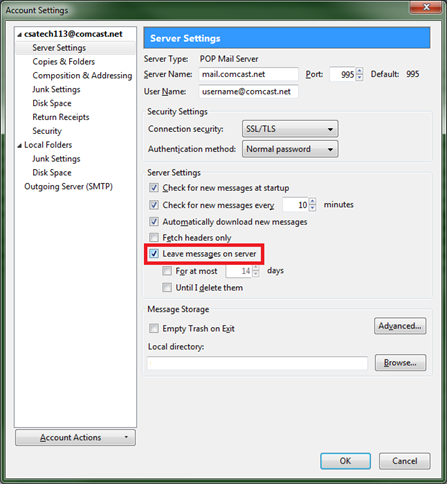Check the Until I delete them option

tap(167, 287)
